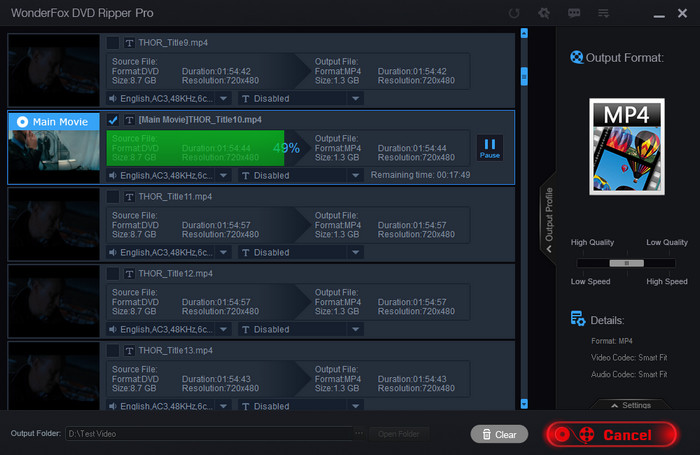Screen dimensions: 700x455
Task: Open the settings gear in title bar
Action: click(544, 13)
